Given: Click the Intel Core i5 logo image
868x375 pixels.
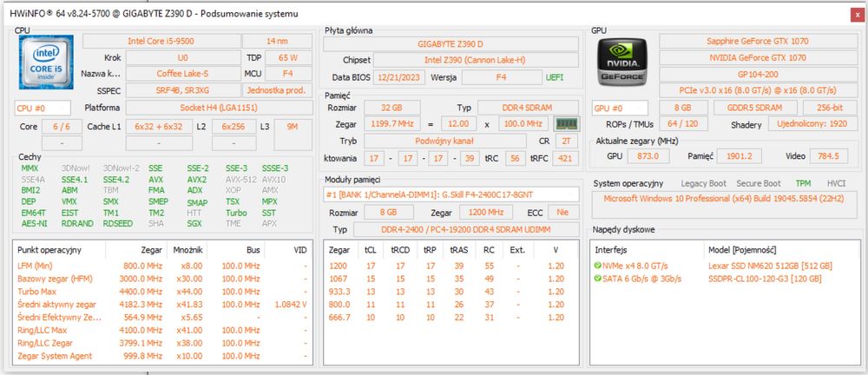Looking at the screenshot, I should [x=47, y=62].
